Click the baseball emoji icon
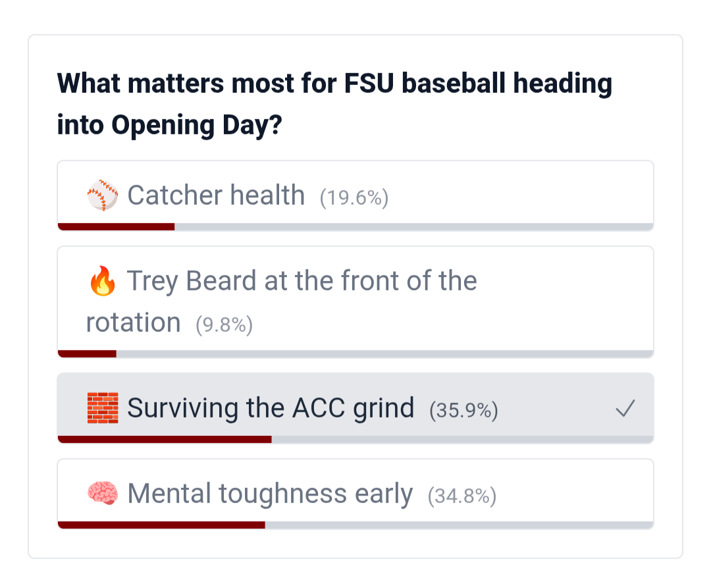Screen dimensions: 711x588 103,196
